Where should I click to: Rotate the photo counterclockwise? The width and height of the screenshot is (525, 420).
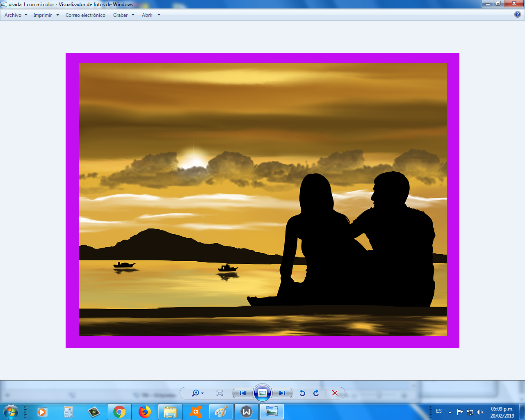302,393
